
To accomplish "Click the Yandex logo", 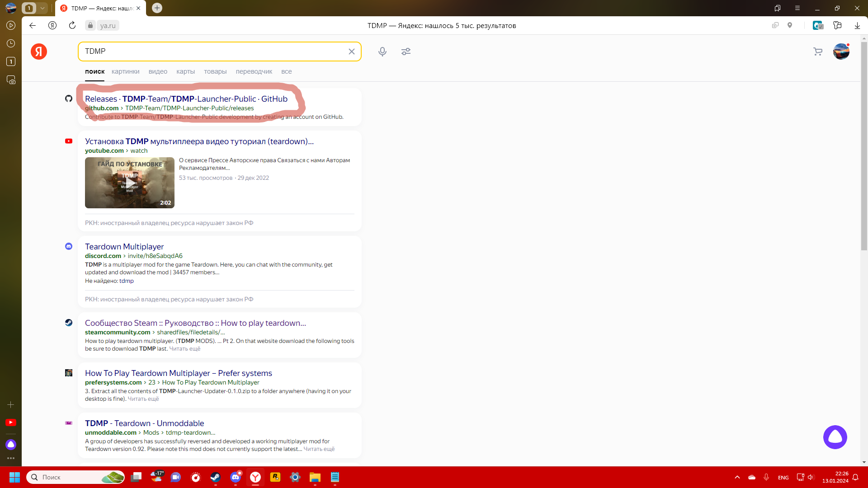I will click(x=39, y=52).
